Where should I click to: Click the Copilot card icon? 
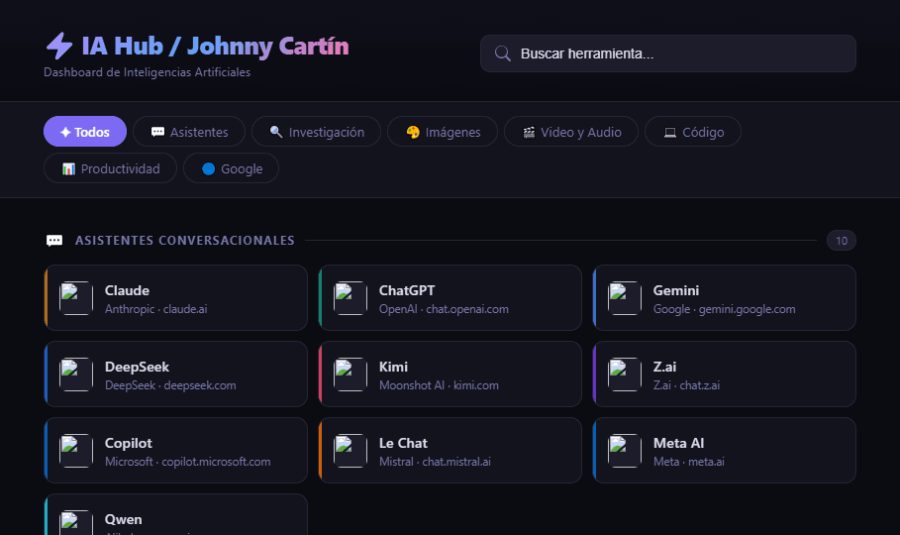[x=76, y=451]
